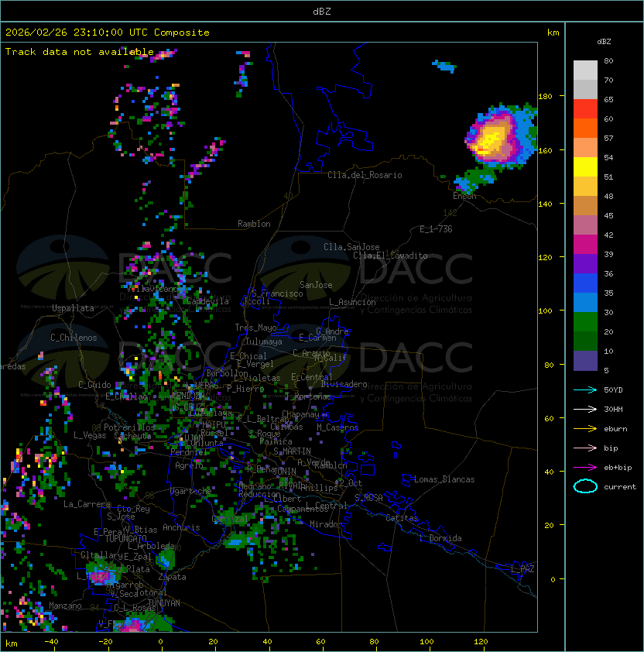Click the 'E_1-736' map label
This screenshot has width=644, height=652.
(x=436, y=229)
